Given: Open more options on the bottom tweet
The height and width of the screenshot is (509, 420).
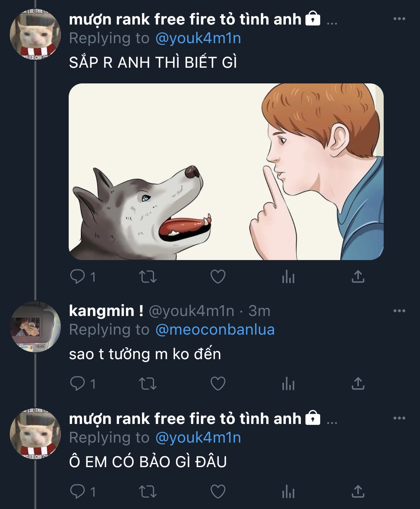Looking at the screenshot, I should [x=399, y=418].
